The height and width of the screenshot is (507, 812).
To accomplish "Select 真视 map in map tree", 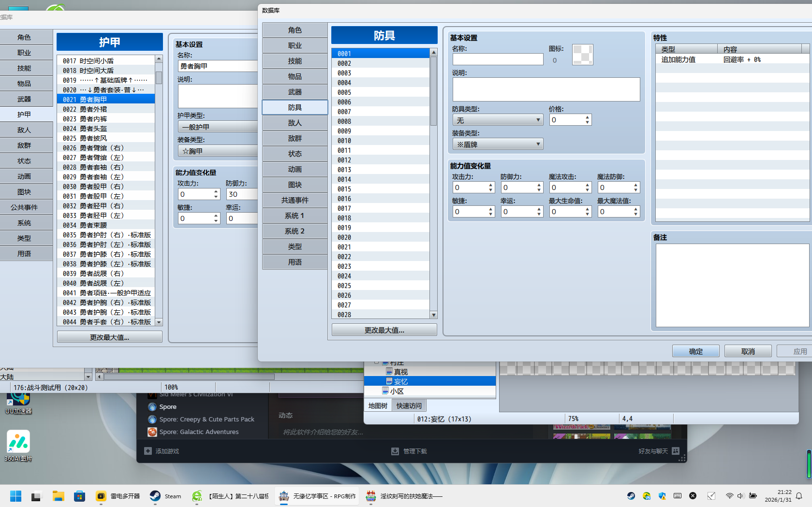I will (400, 372).
